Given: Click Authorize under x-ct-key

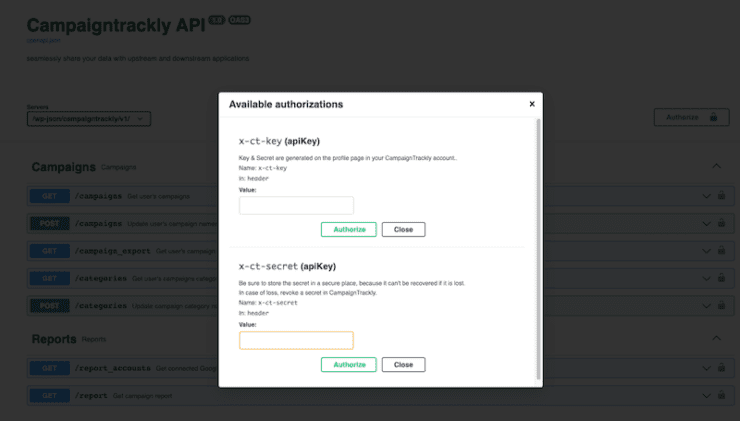Looking at the screenshot, I should 349,230.
